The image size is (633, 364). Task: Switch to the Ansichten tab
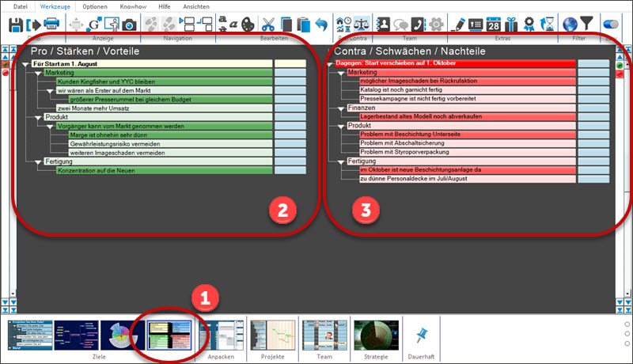196,6
